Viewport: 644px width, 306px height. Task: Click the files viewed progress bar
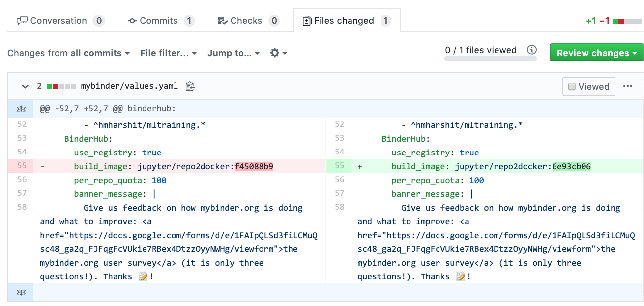pos(490,59)
